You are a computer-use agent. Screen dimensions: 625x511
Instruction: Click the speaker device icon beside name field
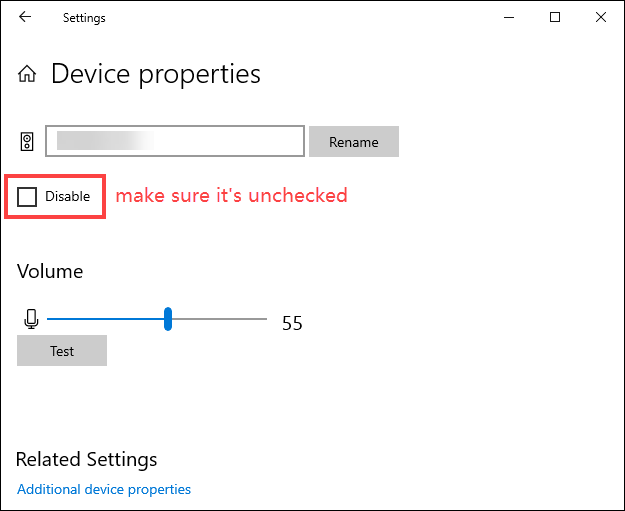(x=28, y=141)
